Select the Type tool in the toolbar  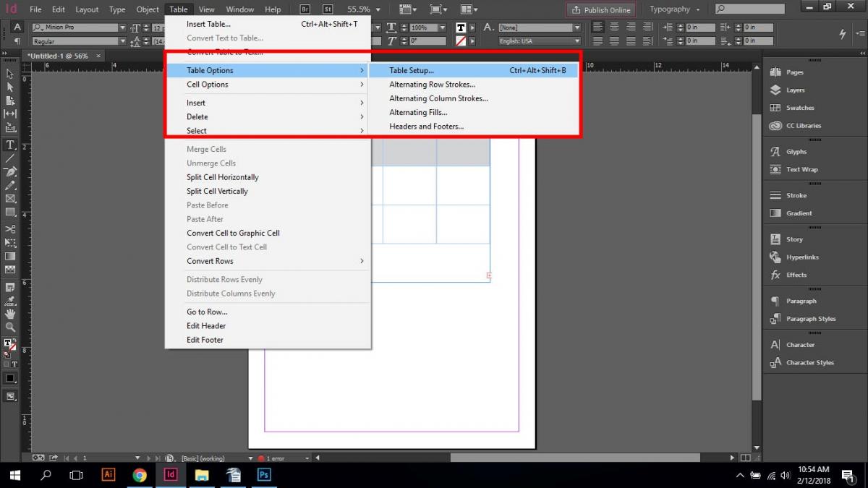10,145
